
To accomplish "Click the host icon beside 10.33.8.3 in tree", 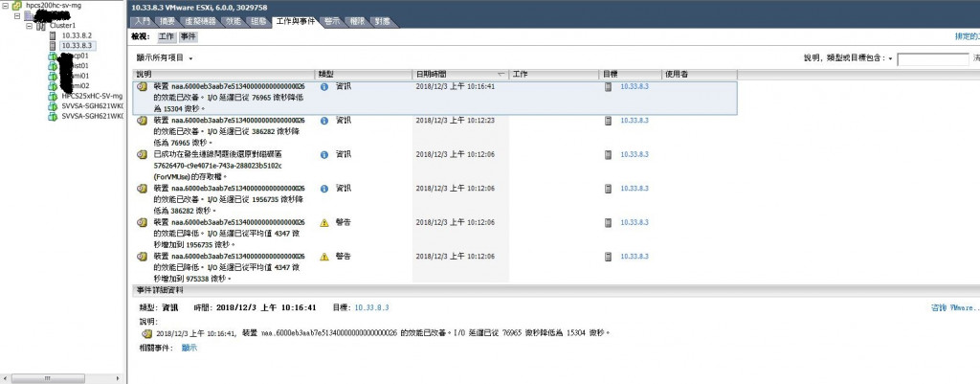I will click(x=53, y=46).
